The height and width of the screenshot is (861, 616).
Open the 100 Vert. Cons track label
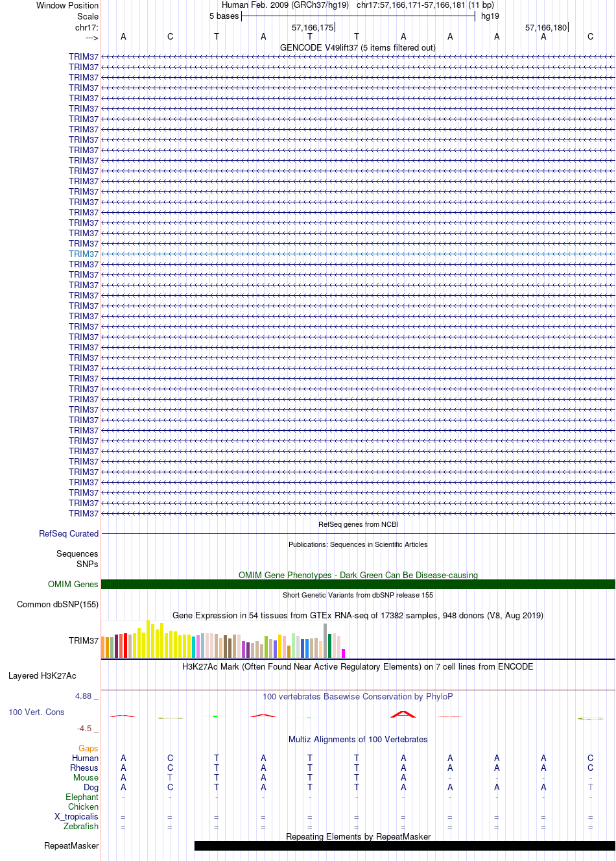[36, 712]
